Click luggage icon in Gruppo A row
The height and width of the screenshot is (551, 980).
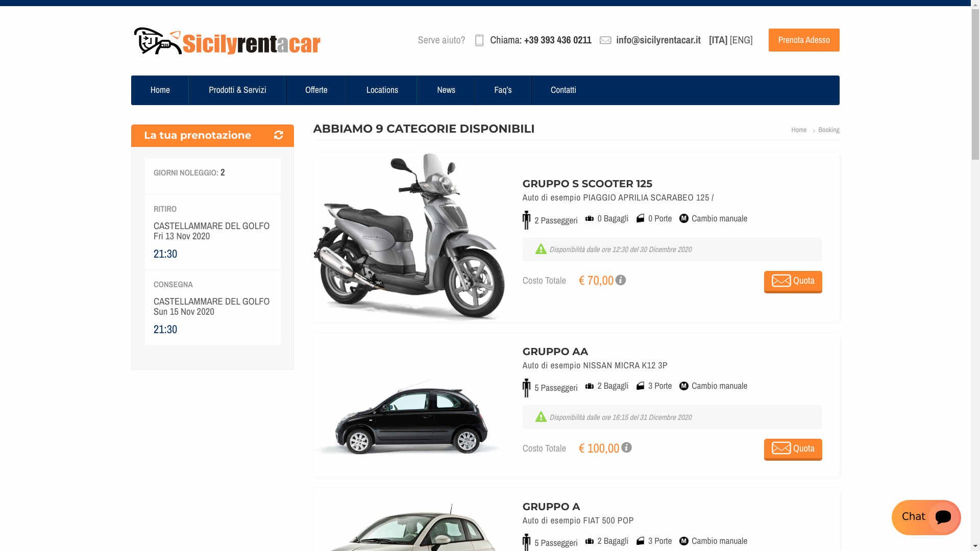click(x=590, y=541)
